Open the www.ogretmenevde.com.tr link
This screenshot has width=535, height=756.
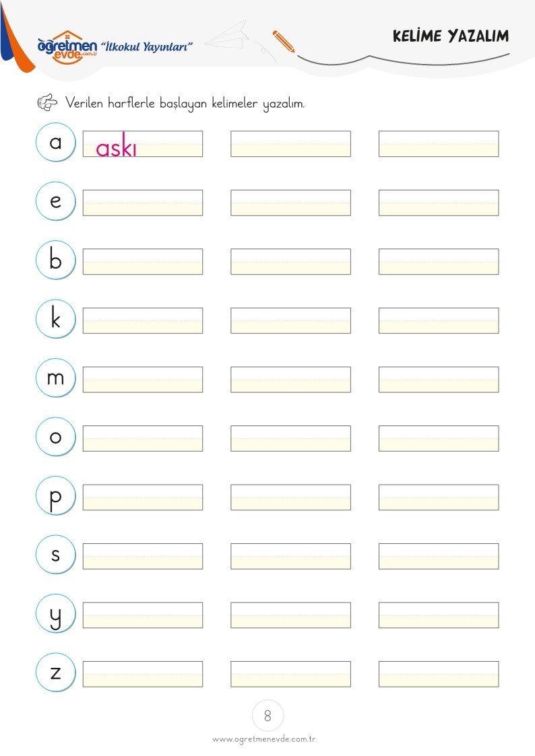pos(264,739)
